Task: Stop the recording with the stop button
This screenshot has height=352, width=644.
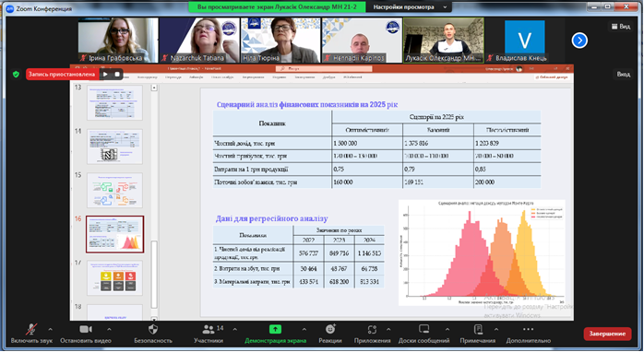Action: tap(117, 75)
